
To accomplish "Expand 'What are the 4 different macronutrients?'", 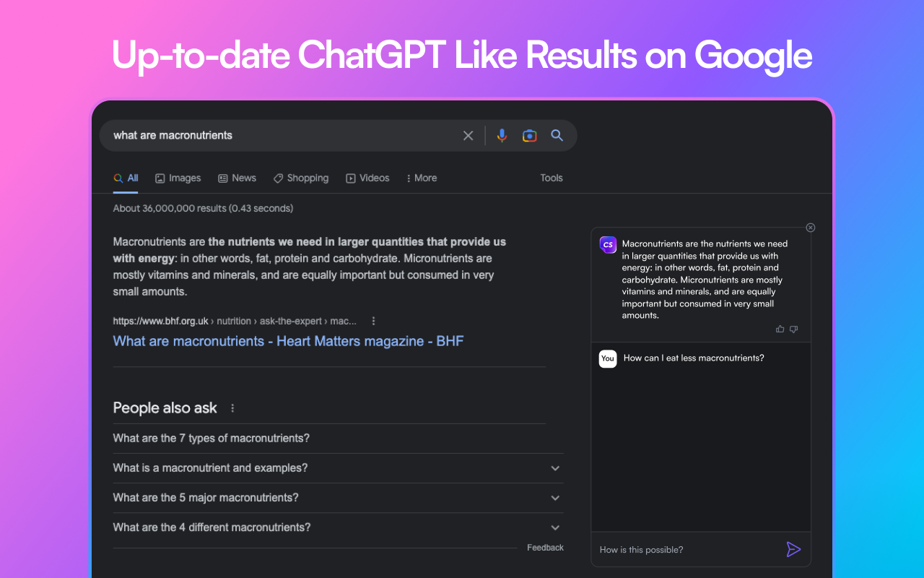I will pyautogui.click(x=555, y=527).
